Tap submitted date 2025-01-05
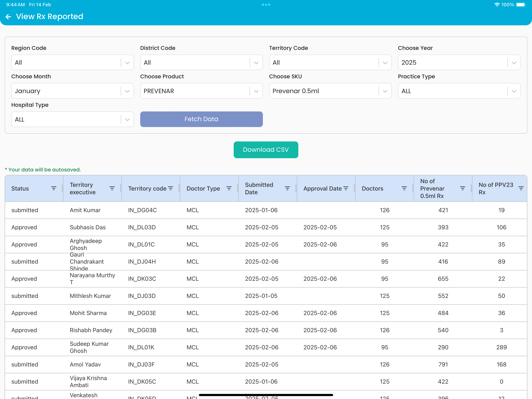Viewport: 532px width, 399px height. (x=261, y=296)
